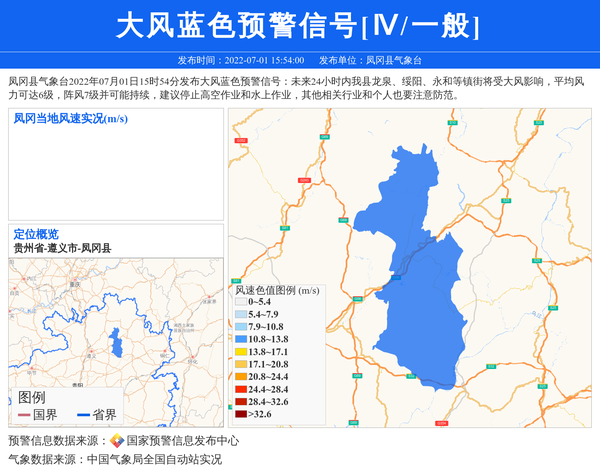Click the red 国界 line symbol in legend
The width and height of the screenshot is (600, 471).
[24, 415]
